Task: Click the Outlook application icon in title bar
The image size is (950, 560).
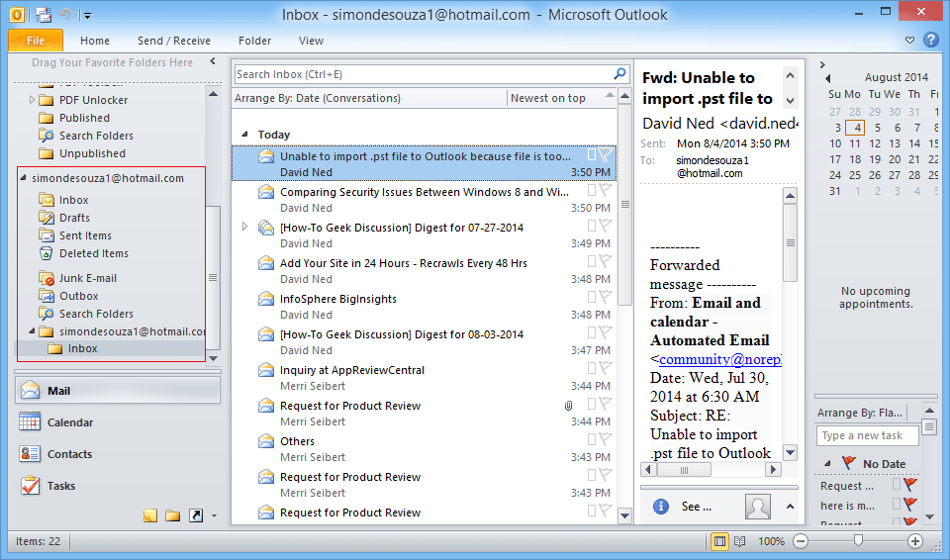Action: [17, 14]
